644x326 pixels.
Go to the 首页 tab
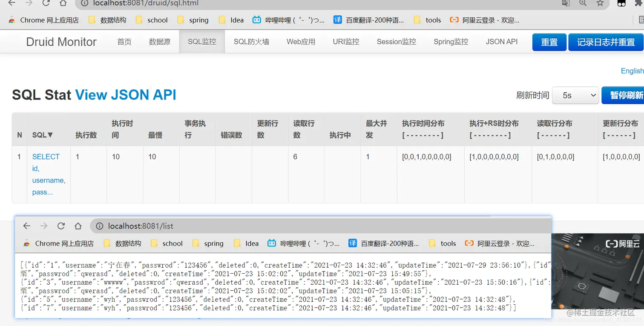tap(124, 42)
